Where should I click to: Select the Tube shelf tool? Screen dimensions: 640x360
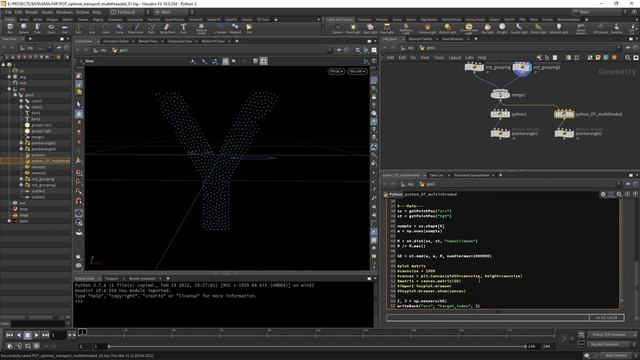coord(37,28)
